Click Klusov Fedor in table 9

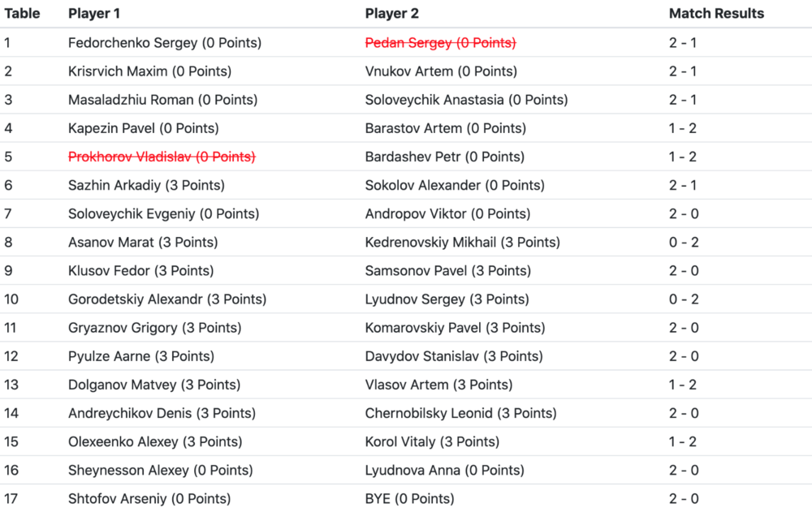coord(140,271)
